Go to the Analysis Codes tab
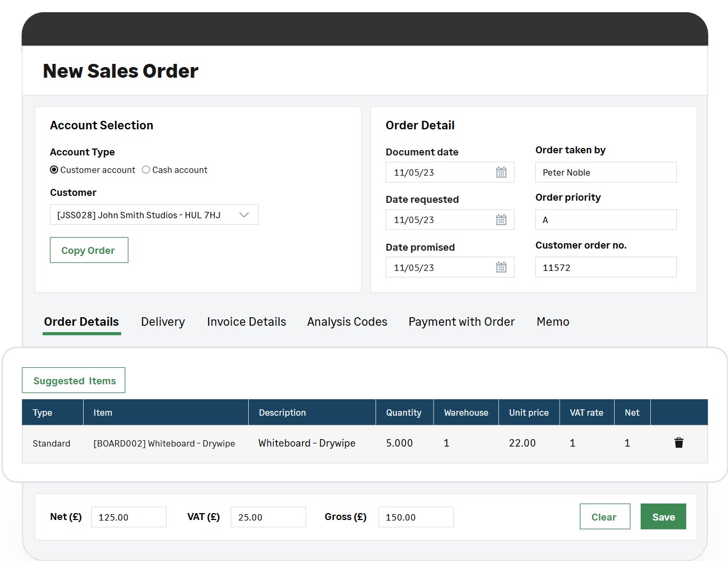Screen dimensions: 728x561 click(347, 322)
